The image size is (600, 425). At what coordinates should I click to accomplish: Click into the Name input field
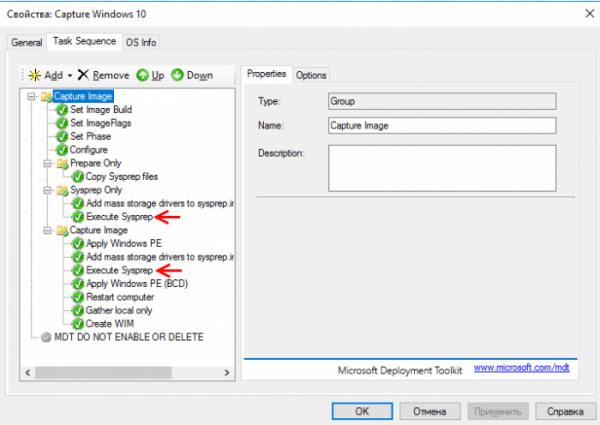[442, 125]
